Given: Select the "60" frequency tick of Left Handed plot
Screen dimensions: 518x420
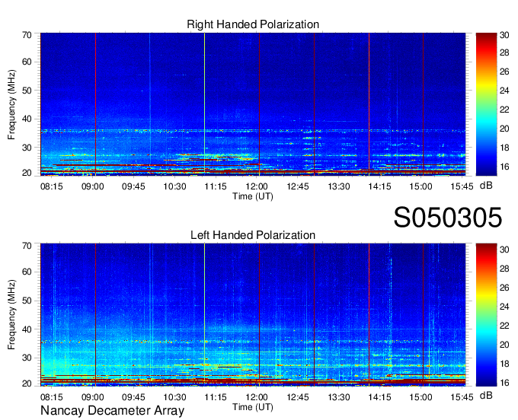Looking at the screenshot, I should [27, 272].
